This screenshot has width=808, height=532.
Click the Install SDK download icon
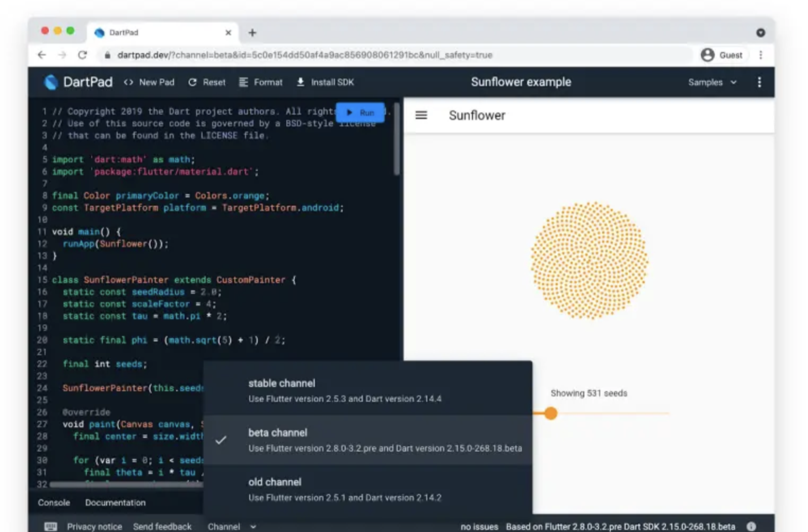tap(301, 82)
